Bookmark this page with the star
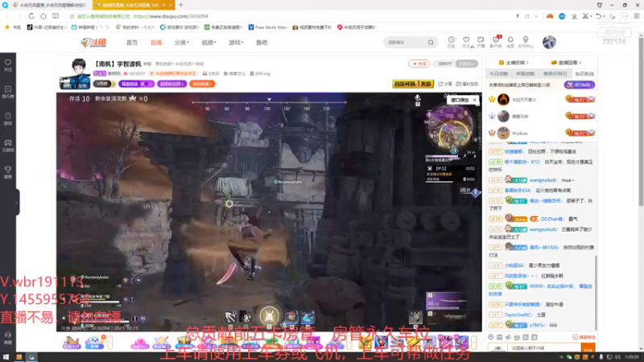644x362 pixels. pos(72,16)
